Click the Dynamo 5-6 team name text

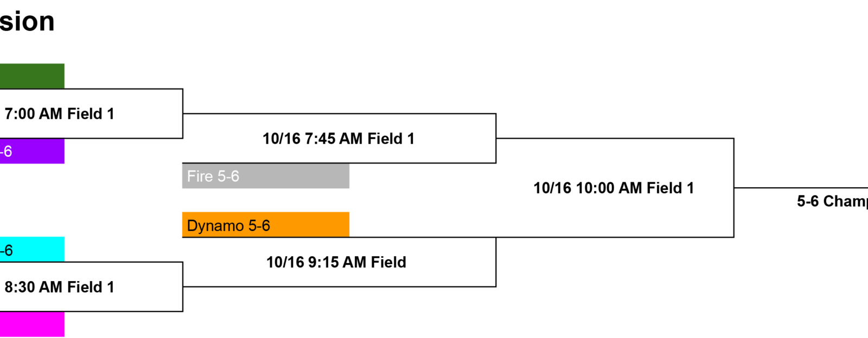click(x=228, y=226)
